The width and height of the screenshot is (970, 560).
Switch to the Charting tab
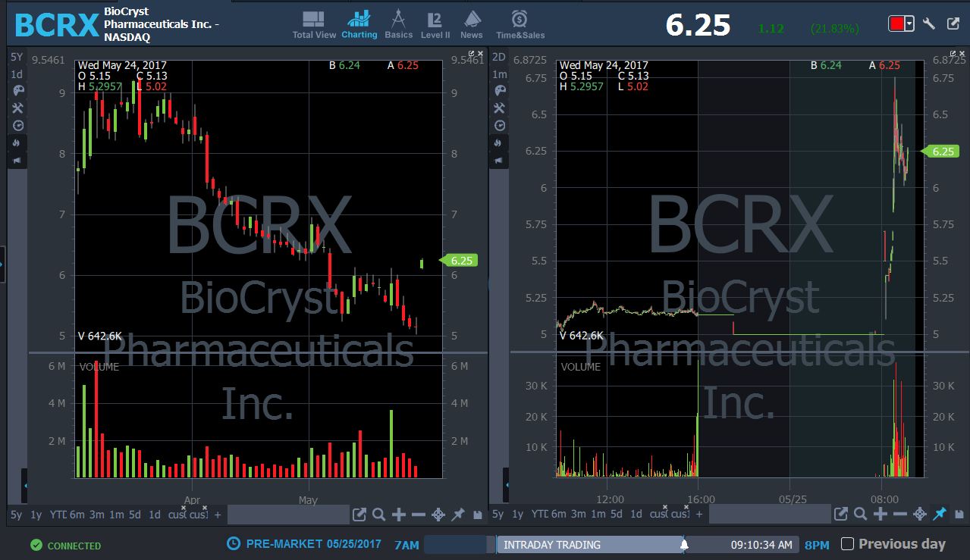pyautogui.click(x=359, y=25)
